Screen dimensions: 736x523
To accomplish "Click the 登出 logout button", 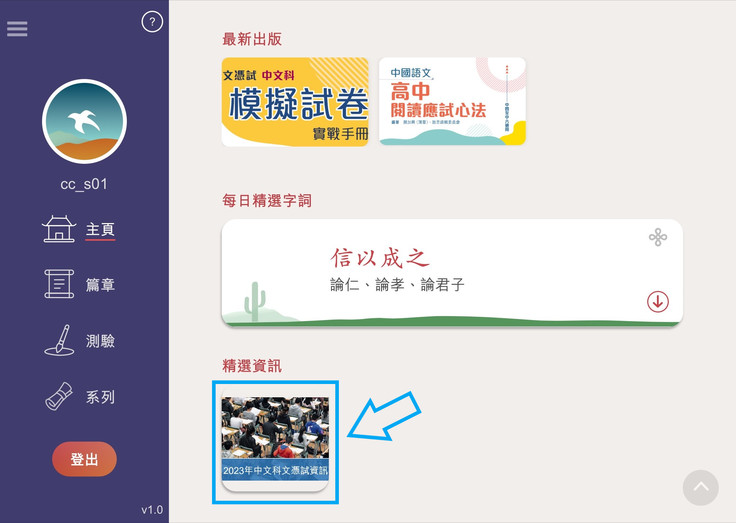I will tap(84, 459).
